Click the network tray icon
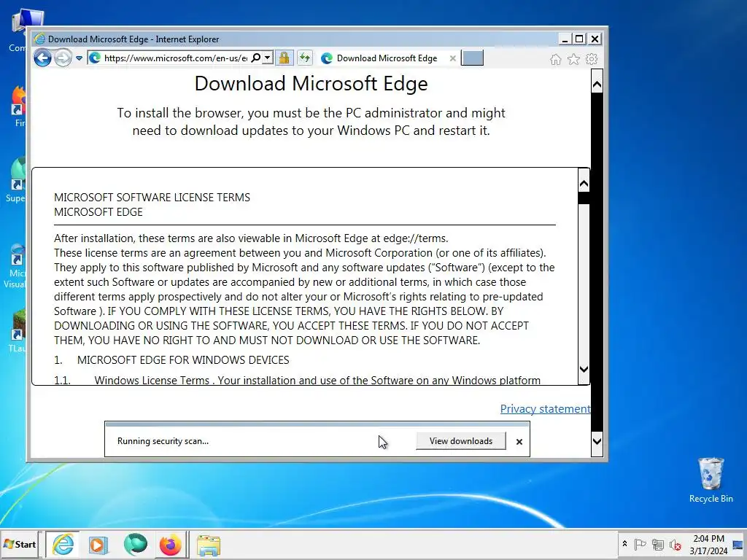 pyautogui.click(x=657, y=544)
